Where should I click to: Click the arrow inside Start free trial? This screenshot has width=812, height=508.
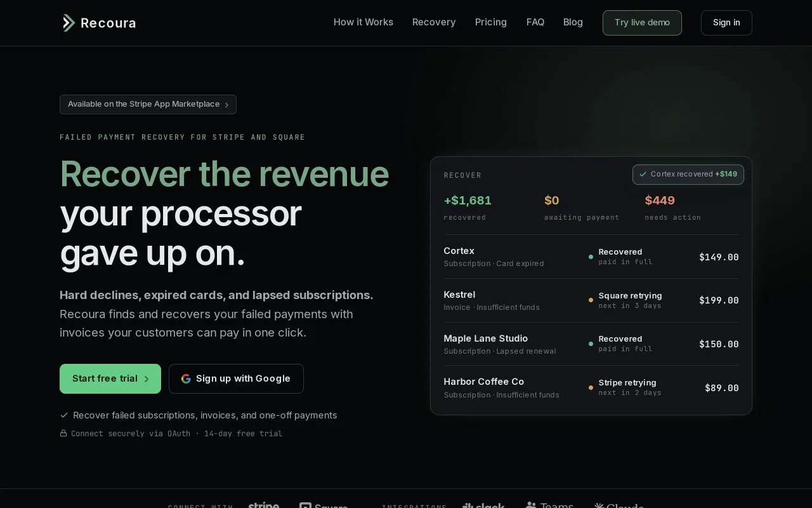click(x=146, y=379)
